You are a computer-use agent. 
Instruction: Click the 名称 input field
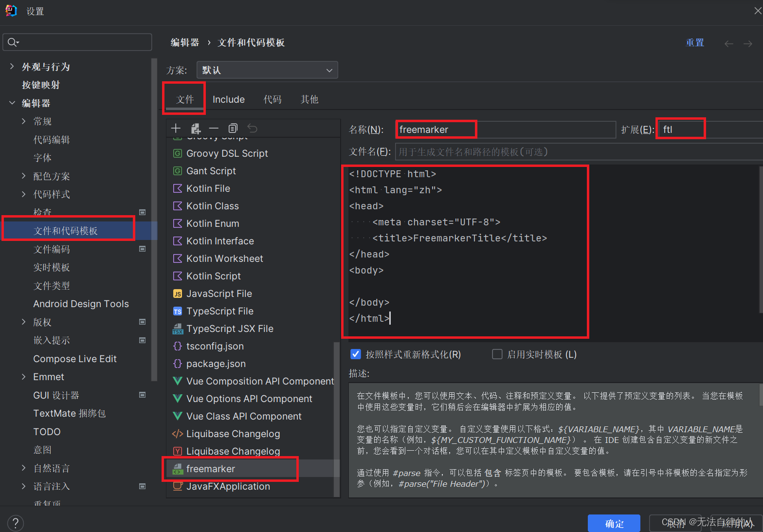[506, 129]
